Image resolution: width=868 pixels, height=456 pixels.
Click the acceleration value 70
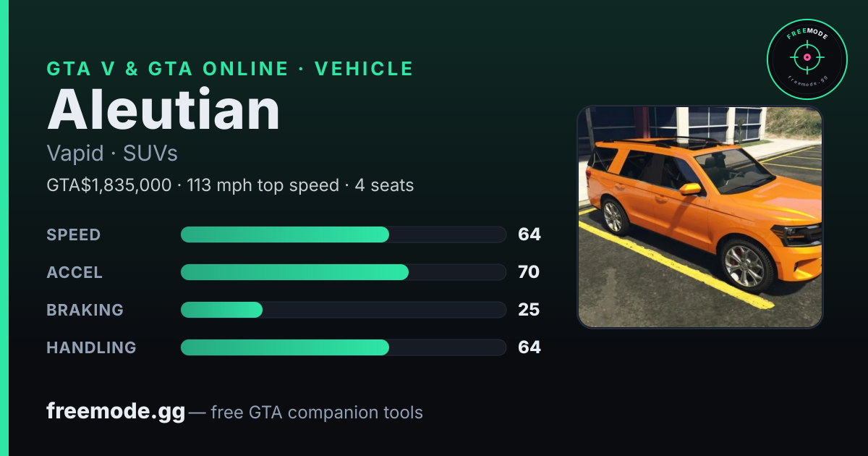529,272
